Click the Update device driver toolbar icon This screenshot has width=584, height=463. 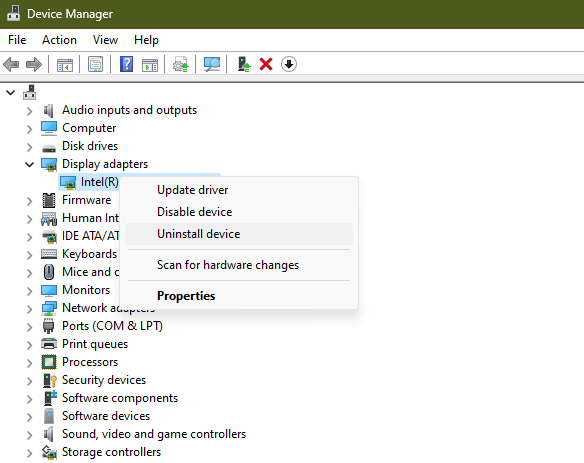(181, 64)
